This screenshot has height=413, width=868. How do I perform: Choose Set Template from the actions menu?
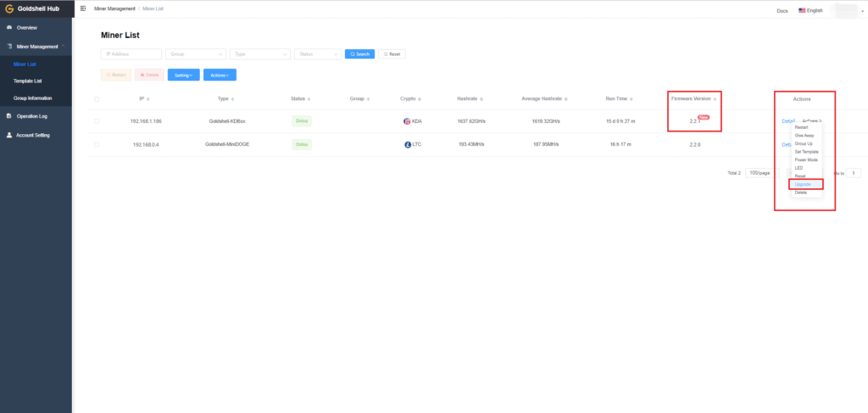807,152
